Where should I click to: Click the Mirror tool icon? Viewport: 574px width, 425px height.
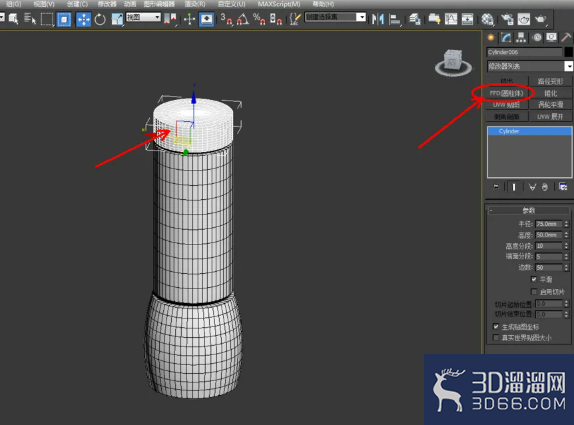point(378,19)
